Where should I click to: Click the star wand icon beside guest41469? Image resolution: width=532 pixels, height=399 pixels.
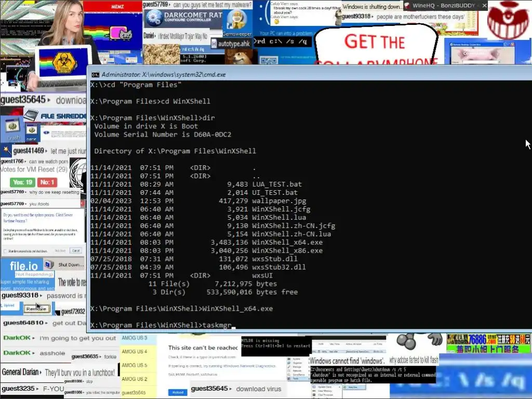tap(6, 150)
